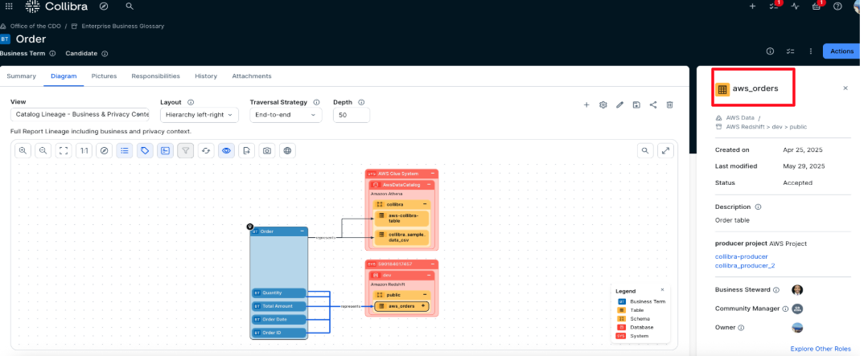This screenshot has width=868, height=356.
Task: Expand the diagram to full screen
Action: pos(664,149)
